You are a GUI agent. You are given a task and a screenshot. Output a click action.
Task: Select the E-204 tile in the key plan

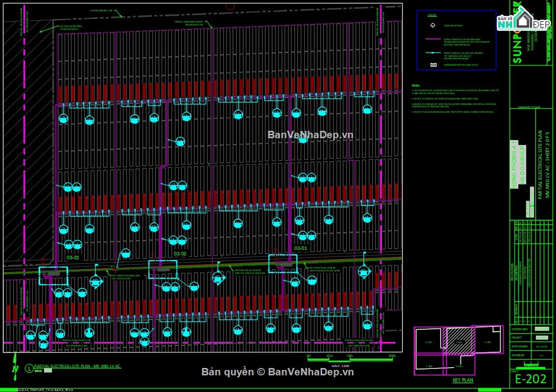pos(429,366)
